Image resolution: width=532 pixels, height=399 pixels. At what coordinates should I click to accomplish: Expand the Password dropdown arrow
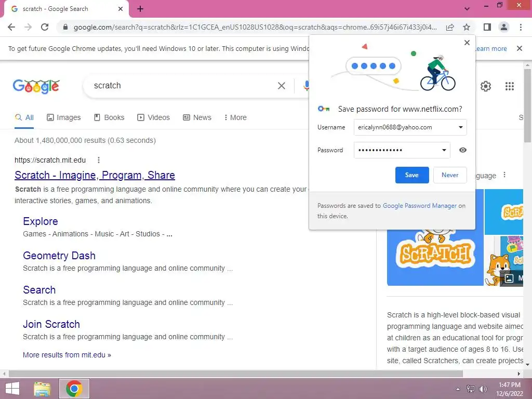444,150
